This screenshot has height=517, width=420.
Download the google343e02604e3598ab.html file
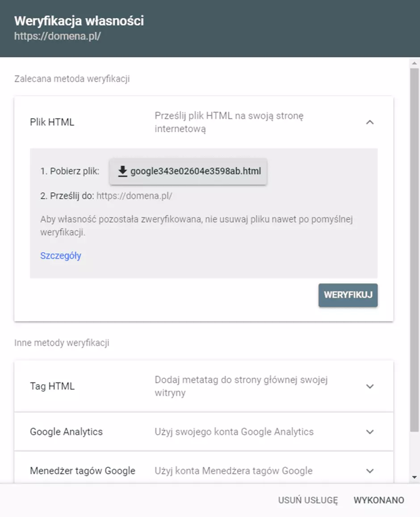188,171
